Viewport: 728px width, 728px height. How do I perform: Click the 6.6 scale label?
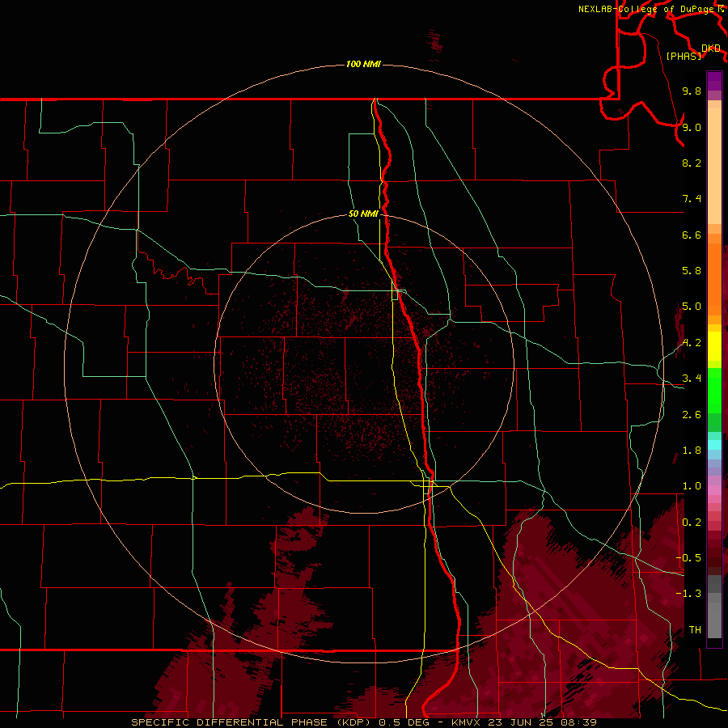pyautogui.click(x=692, y=235)
